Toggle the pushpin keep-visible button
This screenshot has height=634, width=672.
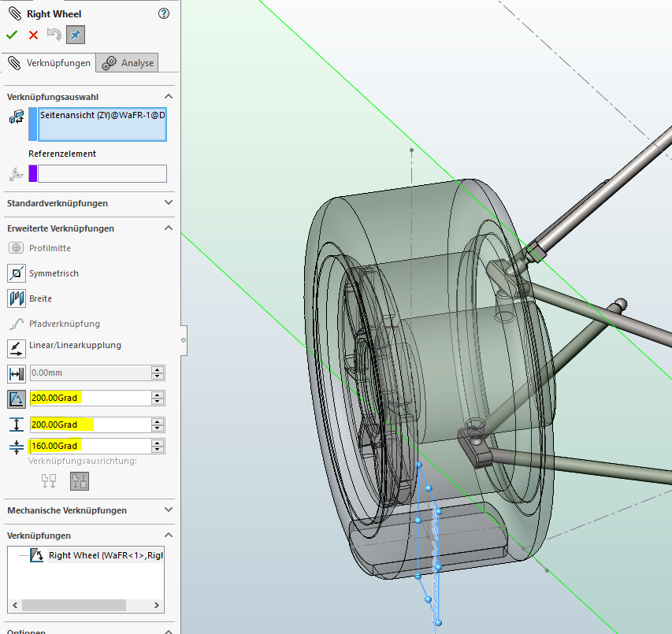click(76, 35)
